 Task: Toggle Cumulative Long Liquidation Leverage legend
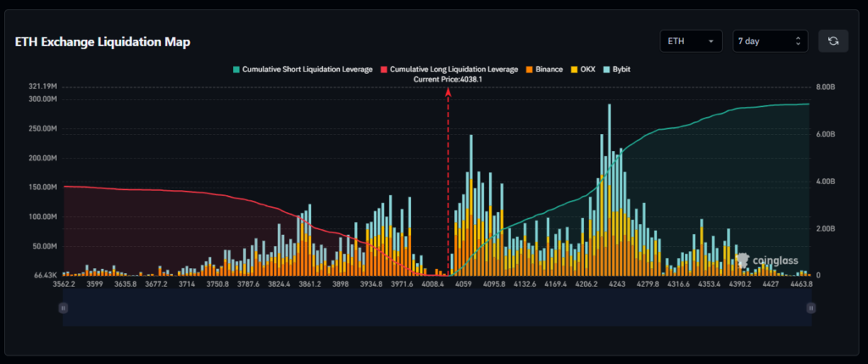449,70
